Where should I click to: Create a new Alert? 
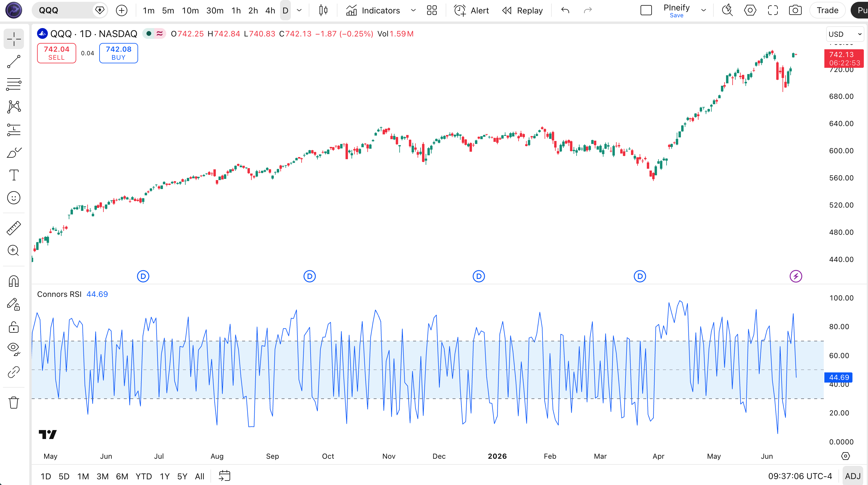coord(471,10)
